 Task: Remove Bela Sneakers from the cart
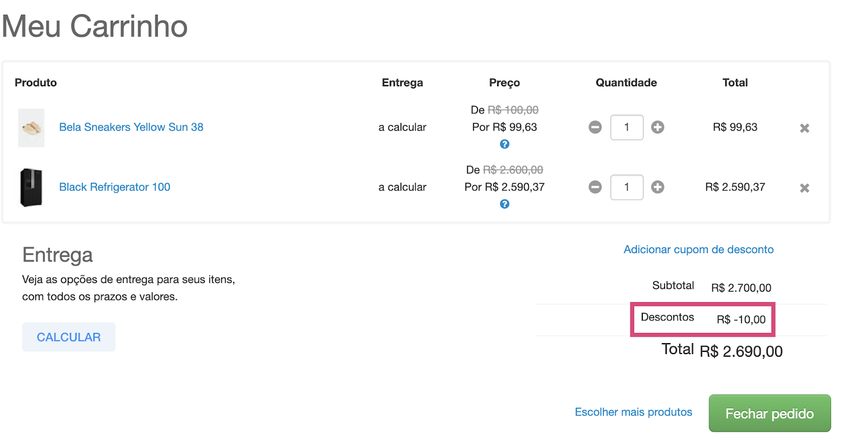pos(805,128)
